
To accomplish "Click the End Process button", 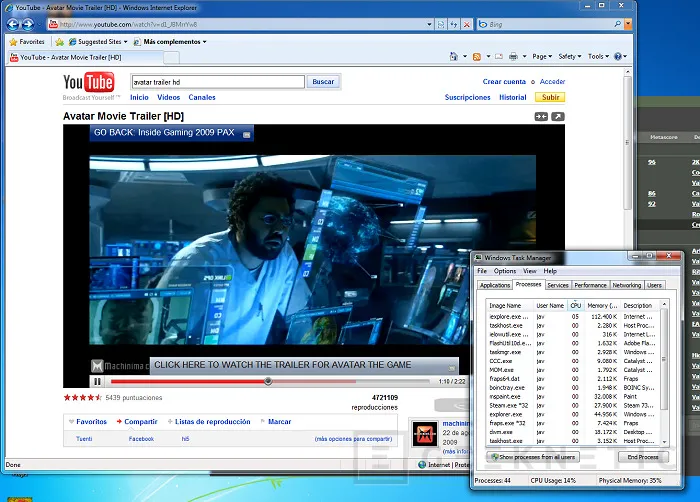I will click(643, 457).
